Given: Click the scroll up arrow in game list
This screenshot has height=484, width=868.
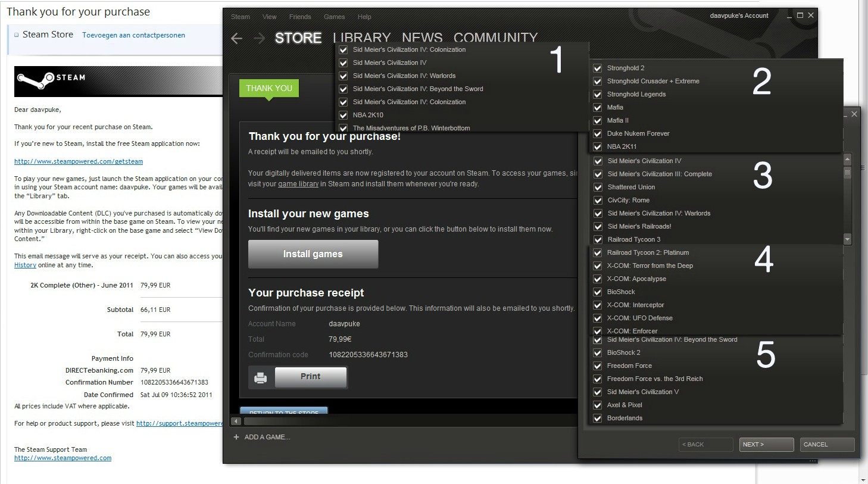Looking at the screenshot, I should (x=847, y=160).
